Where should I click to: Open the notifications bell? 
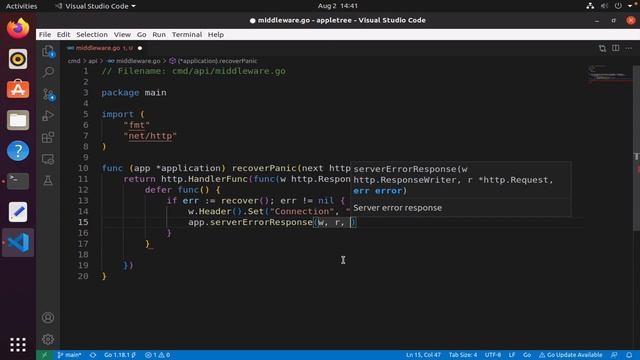pyautogui.click(x=629, y=355)
